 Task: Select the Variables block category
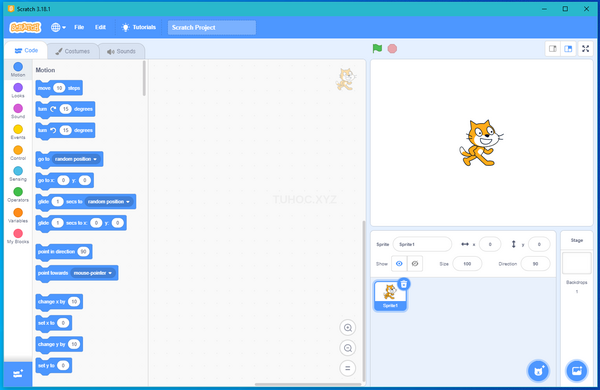18,215
